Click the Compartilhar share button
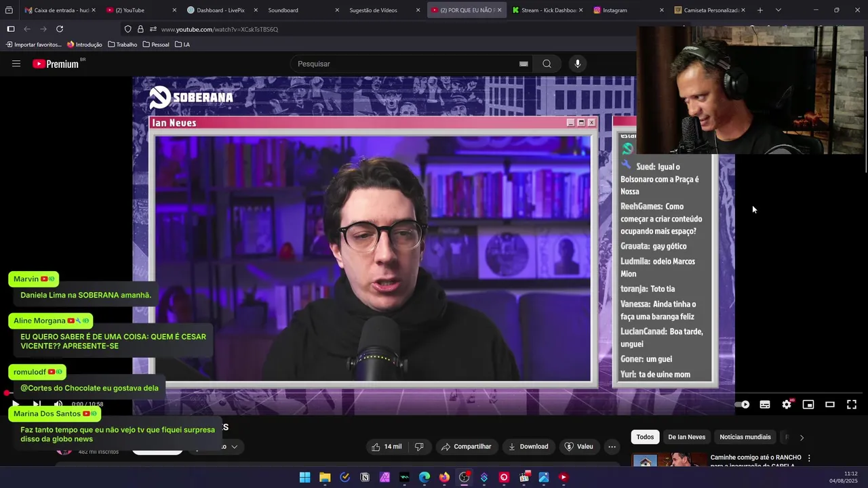 click(x=467, y=447)
